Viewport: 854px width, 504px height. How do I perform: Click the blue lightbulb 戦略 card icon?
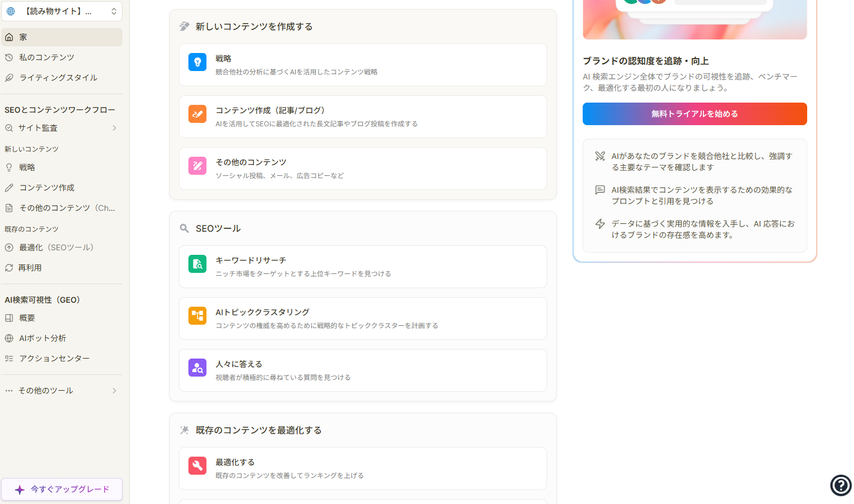pos(197,62)
